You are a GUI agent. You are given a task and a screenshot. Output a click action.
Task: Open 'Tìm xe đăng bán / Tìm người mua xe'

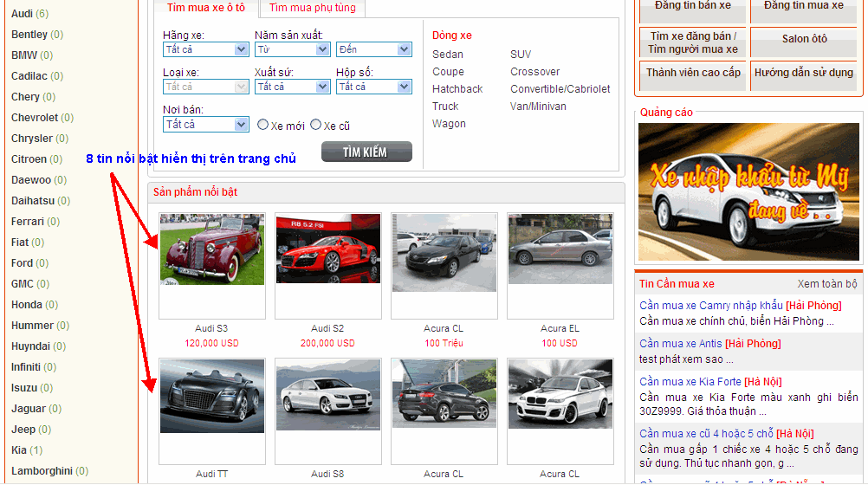click(x=693, y=42)
